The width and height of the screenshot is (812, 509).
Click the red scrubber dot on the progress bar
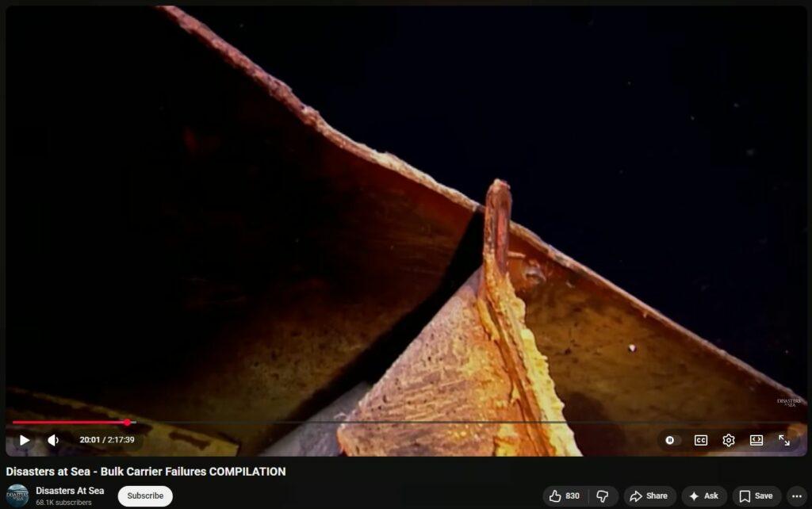pyautogui.click(x=127, y=423)
